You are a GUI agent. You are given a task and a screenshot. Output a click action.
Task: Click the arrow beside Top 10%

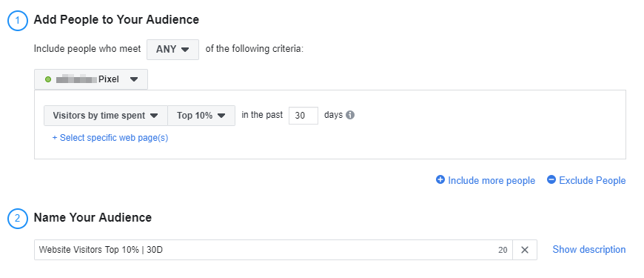221,116
